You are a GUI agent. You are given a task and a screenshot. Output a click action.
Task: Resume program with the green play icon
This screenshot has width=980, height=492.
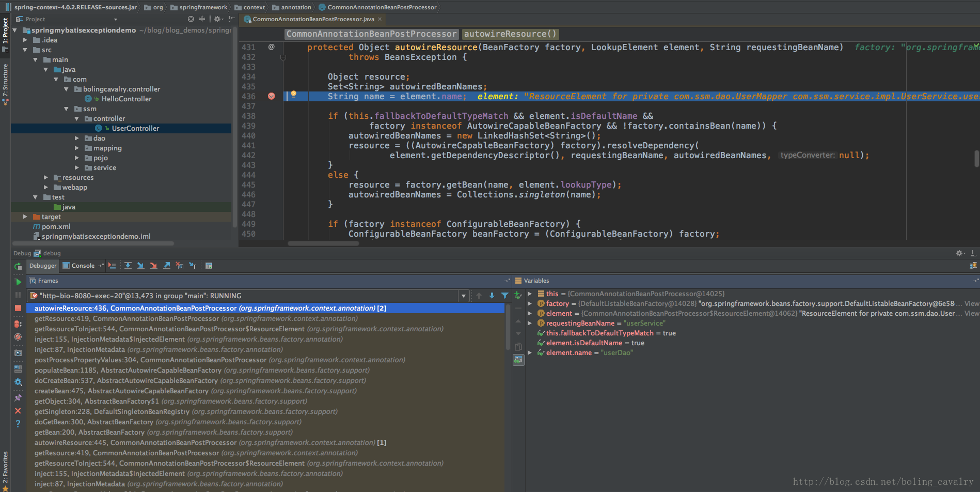click(x=18, y=282)
